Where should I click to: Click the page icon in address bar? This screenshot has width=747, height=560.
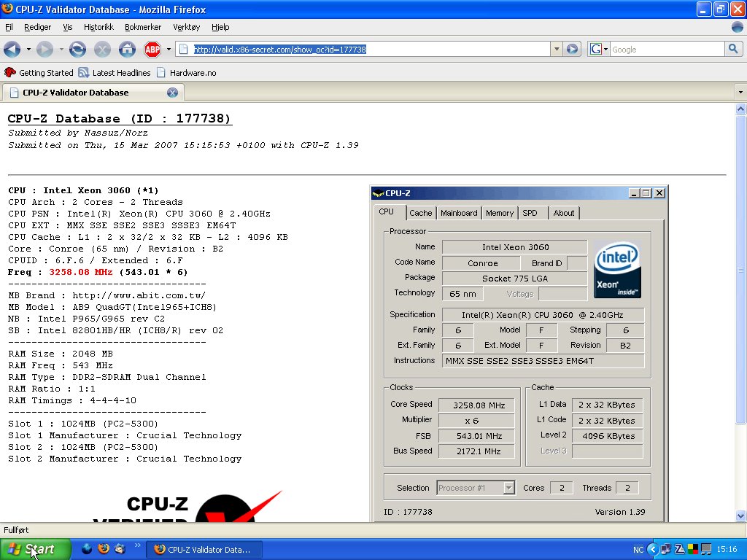(183, 49)
